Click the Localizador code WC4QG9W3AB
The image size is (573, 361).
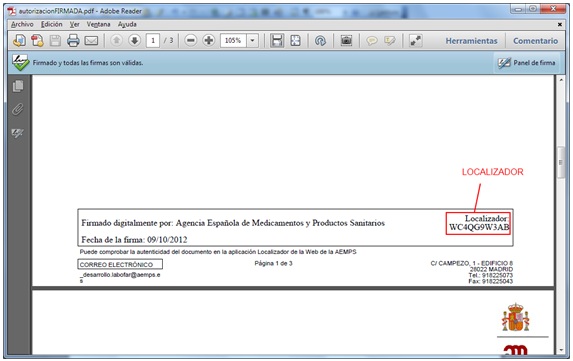tap(479, 228)
